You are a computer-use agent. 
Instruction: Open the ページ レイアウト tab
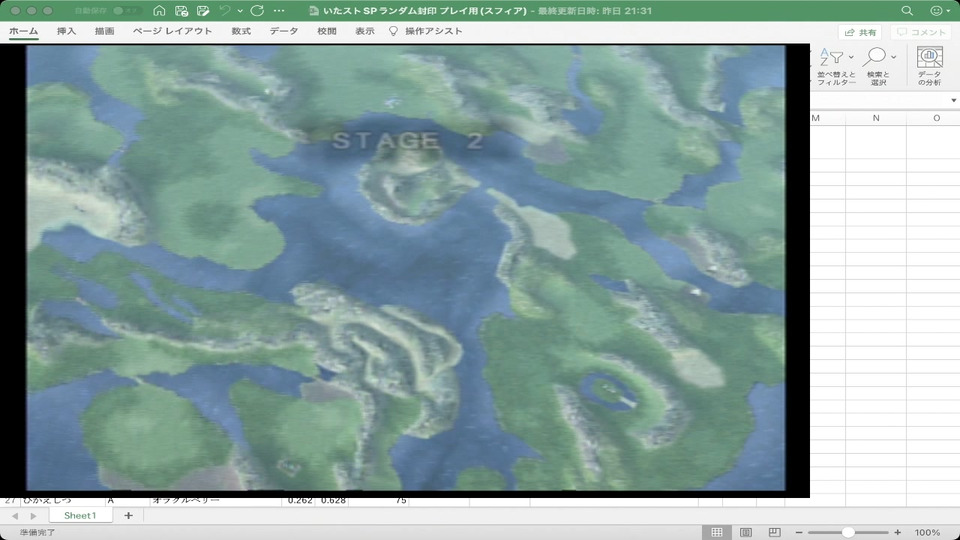coord(173,31)
